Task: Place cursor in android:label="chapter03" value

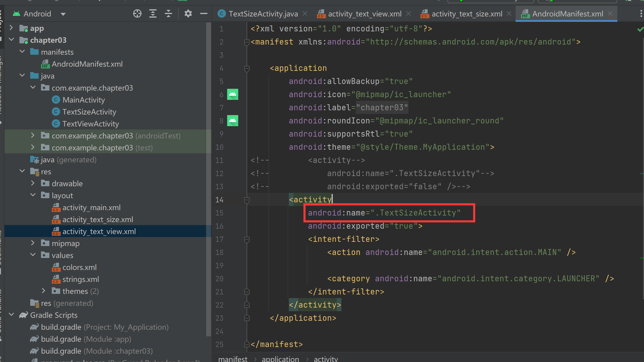Action: 382,108
